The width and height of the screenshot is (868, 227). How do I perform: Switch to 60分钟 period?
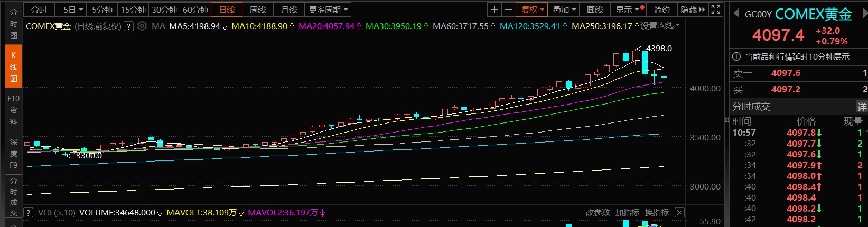coord(195,10)
